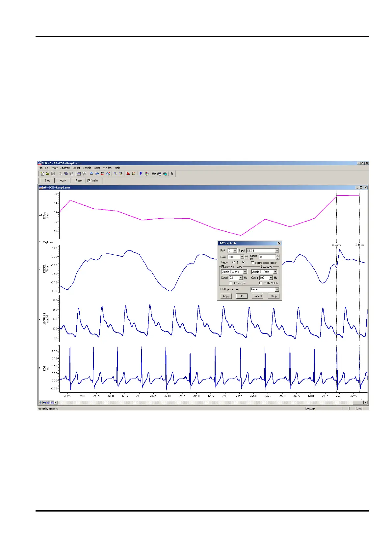Click the red histogram analysis icon
Viewport: 392px width, 554px height.
(128, 173)
